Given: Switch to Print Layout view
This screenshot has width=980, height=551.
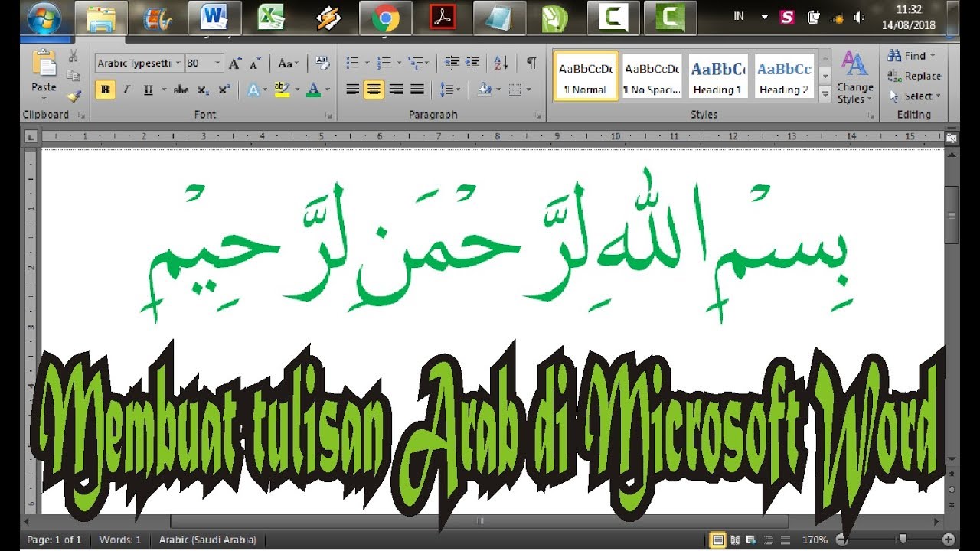Looking at the screenshot, I should [718, 540].
